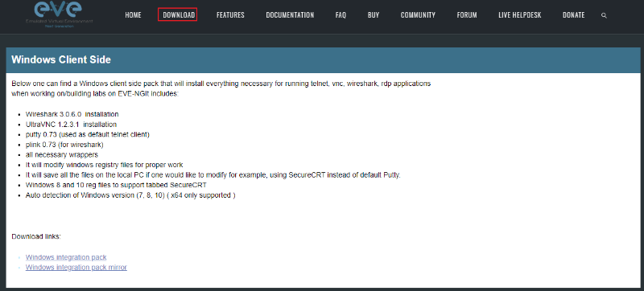Open the DOWNLOAD menu item
The width and height of the screenshot is (644, 291).
[x=179, y=15]
